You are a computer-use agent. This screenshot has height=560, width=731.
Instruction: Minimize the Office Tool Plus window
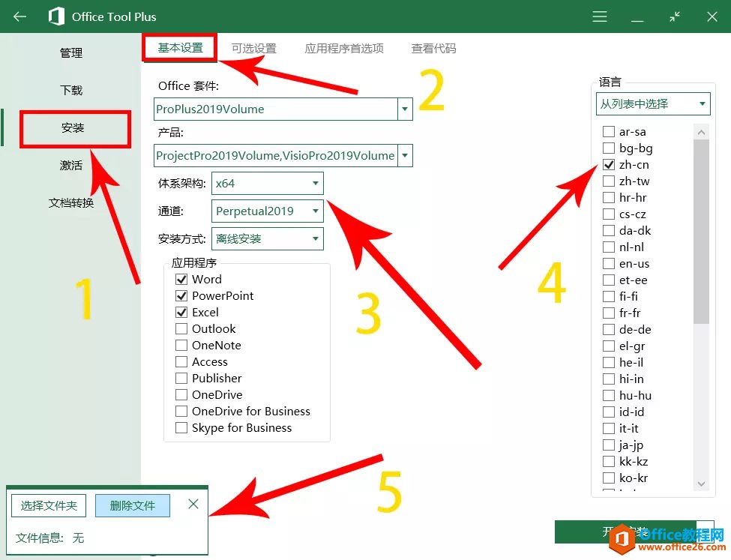tap(637, 20)
